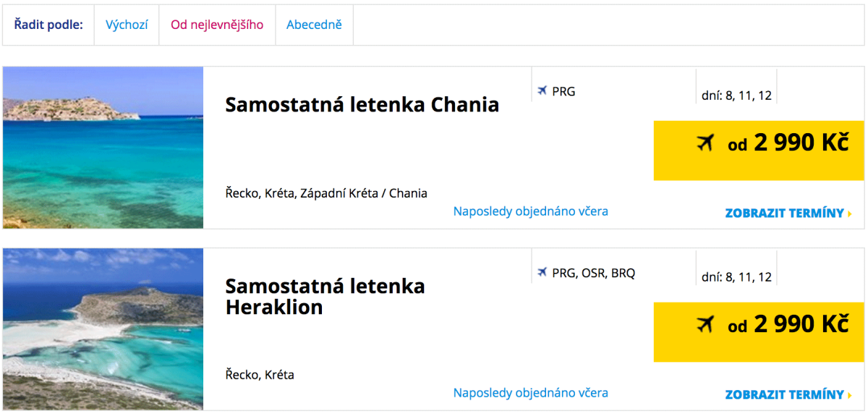868x414 pixels.
Task: Sort listings Abecedně (alphabetically)
Action: click(314, 25)
